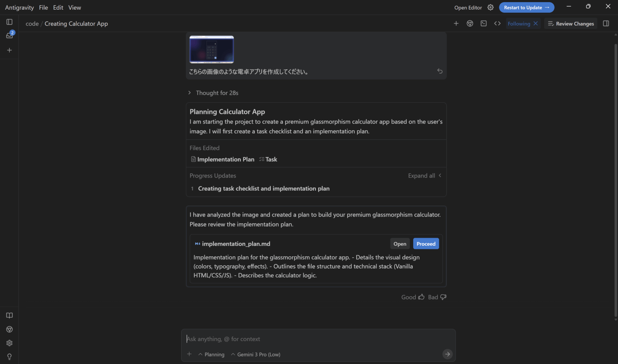Start new conversation from left sidebar plus
Viewport: 618px width, 364px height.
tap(9, 50)
